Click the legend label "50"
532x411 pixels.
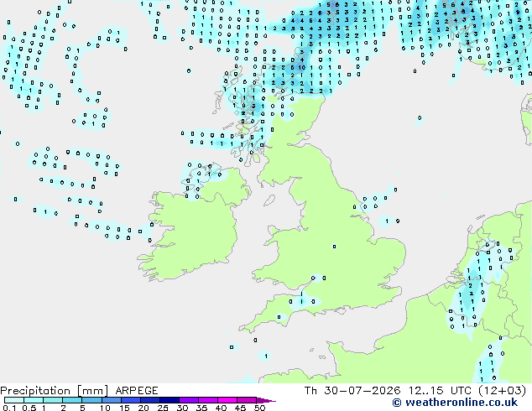pos(259,408)
